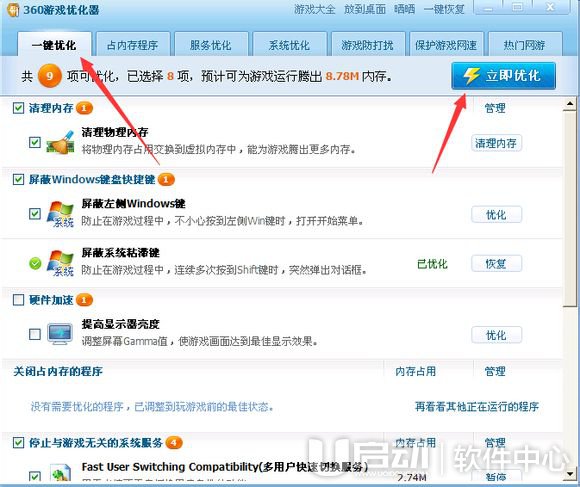Open the 系统优化 tab
This screenshot has height=487, width=580.
click(289, 45)
